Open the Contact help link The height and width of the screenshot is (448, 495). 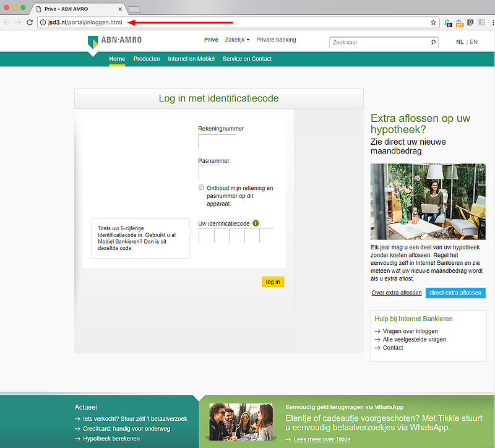(x=393, y=348)
